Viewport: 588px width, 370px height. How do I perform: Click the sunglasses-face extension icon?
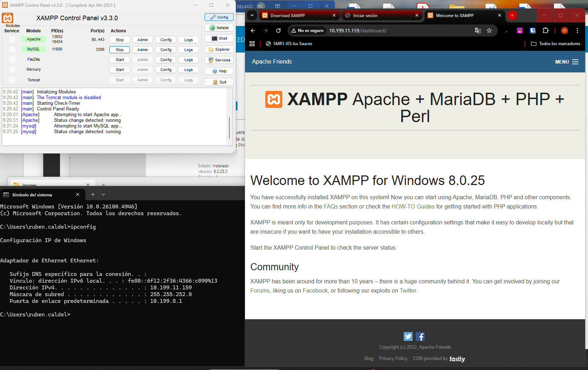[x=520, y=31]
